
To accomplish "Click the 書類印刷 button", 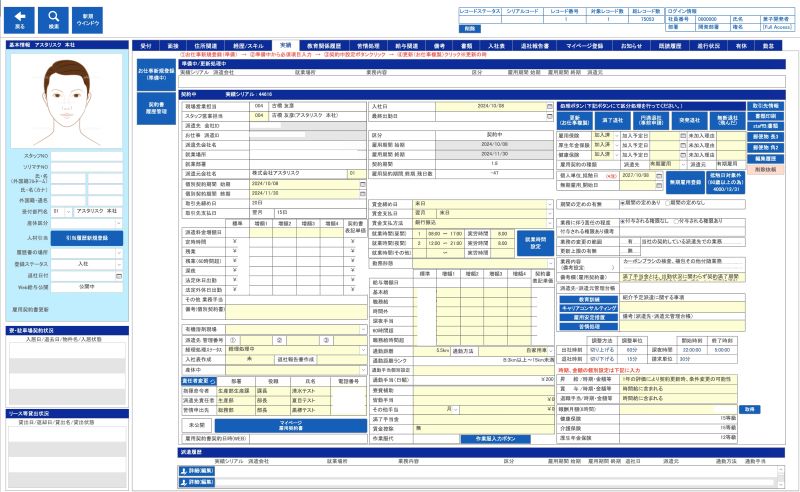I will coord(765,116).
